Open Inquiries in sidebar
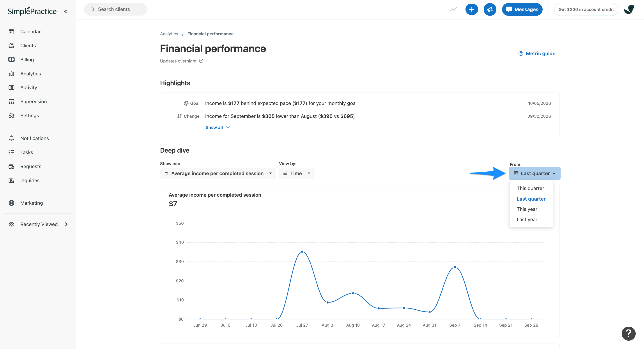 coord(30,180)
